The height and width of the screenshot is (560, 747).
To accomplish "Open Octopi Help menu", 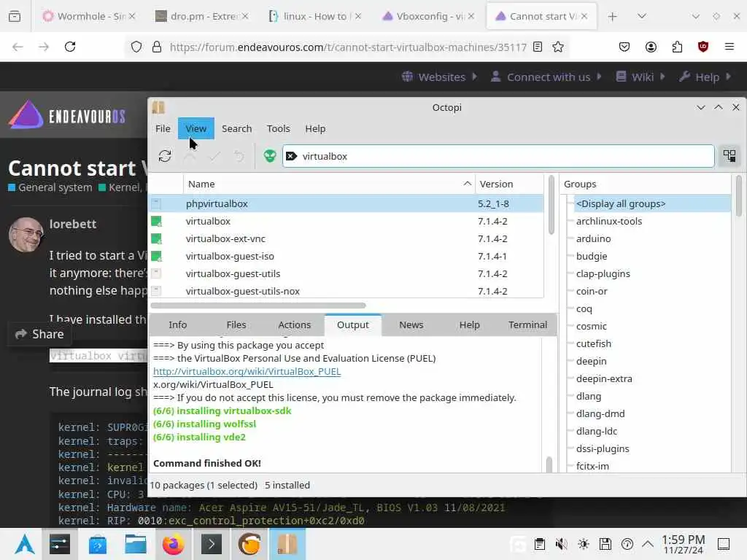I will click(315, 128).
